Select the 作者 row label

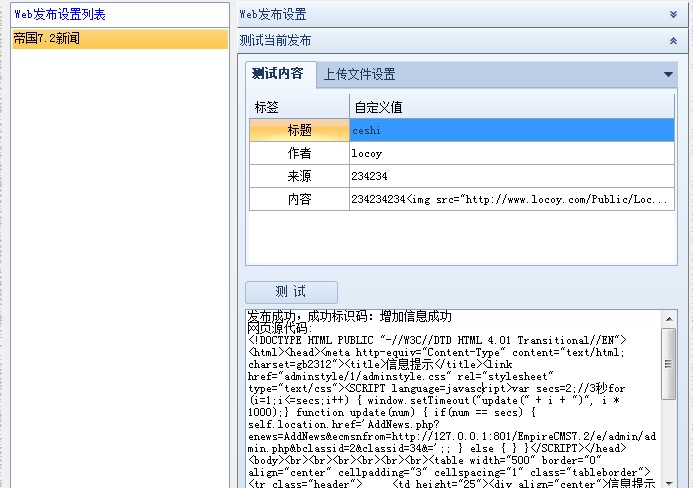click(299, 153)
